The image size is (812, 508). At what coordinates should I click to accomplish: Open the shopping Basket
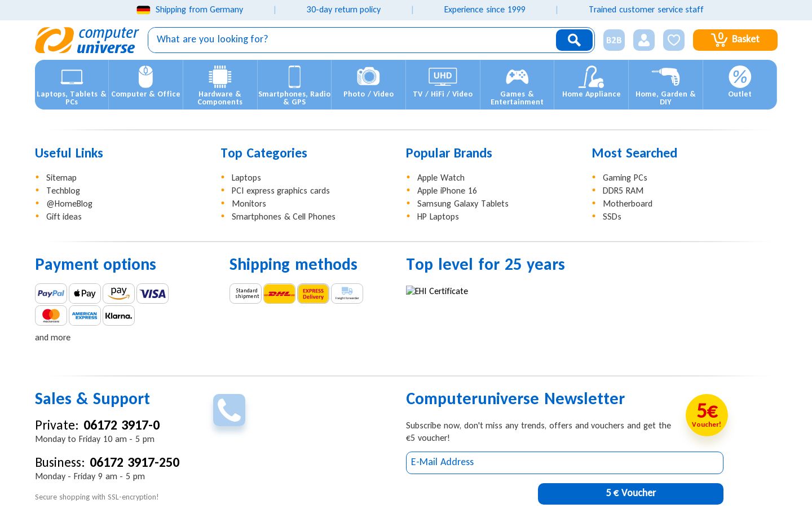click(735, 40)
